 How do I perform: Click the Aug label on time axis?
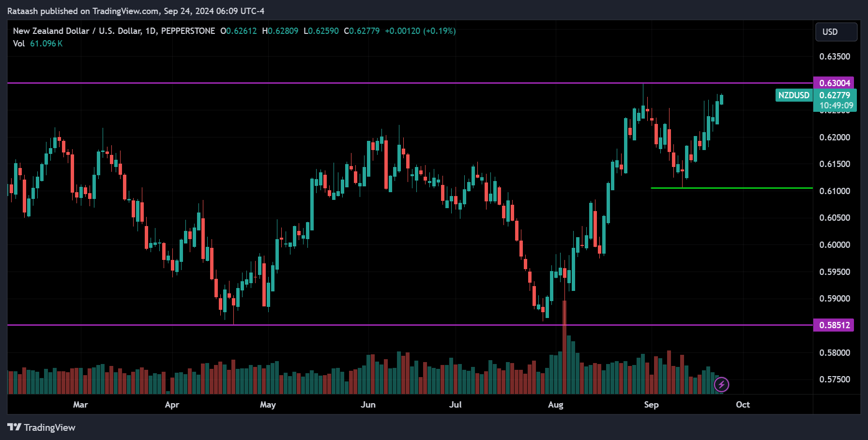tap(556, 405)
